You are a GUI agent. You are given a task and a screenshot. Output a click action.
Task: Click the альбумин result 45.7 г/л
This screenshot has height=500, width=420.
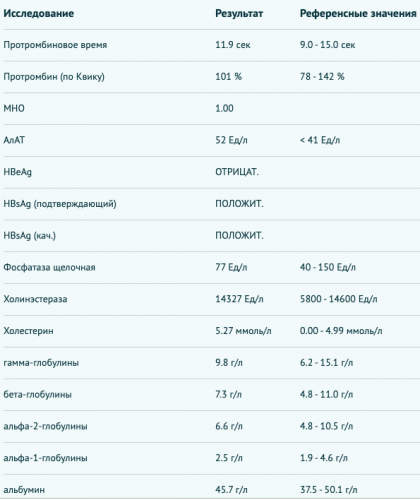(x=231, y=490)
